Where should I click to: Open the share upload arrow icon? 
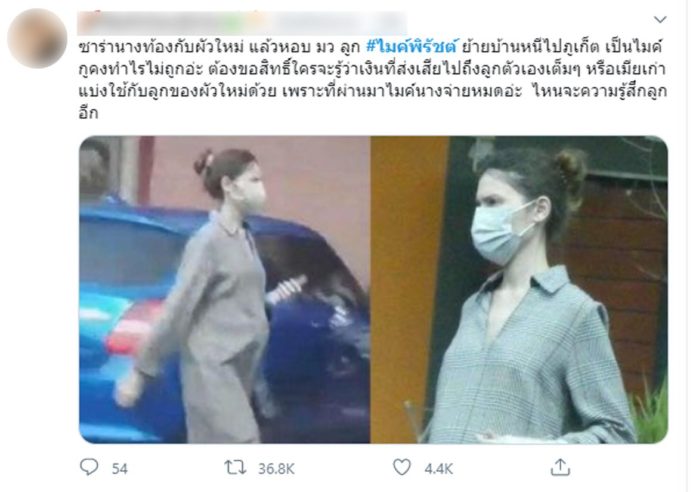560,467
